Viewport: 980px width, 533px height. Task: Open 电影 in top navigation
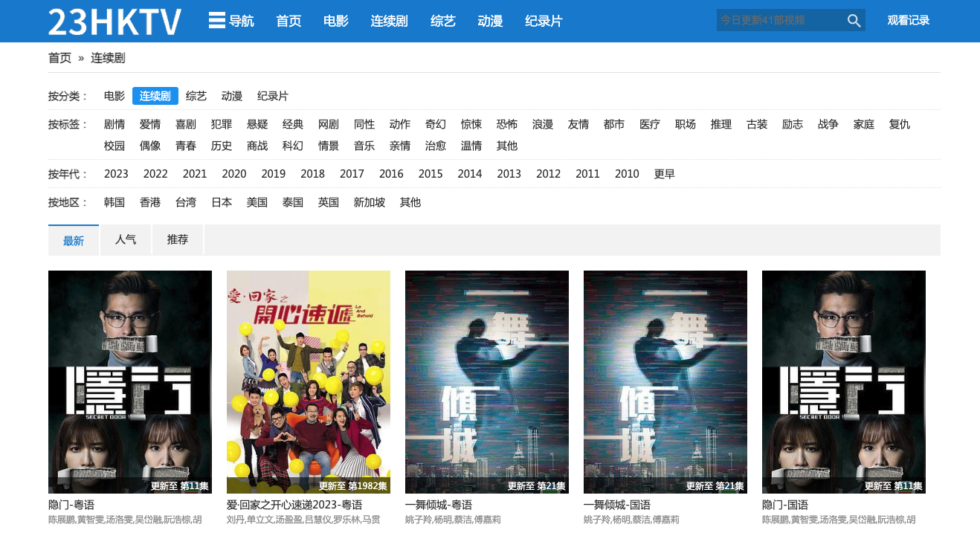(336, 21)
